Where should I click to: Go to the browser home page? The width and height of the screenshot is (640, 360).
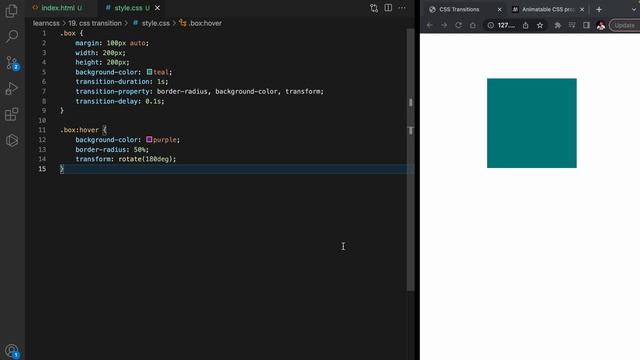[x=473, y=25]
